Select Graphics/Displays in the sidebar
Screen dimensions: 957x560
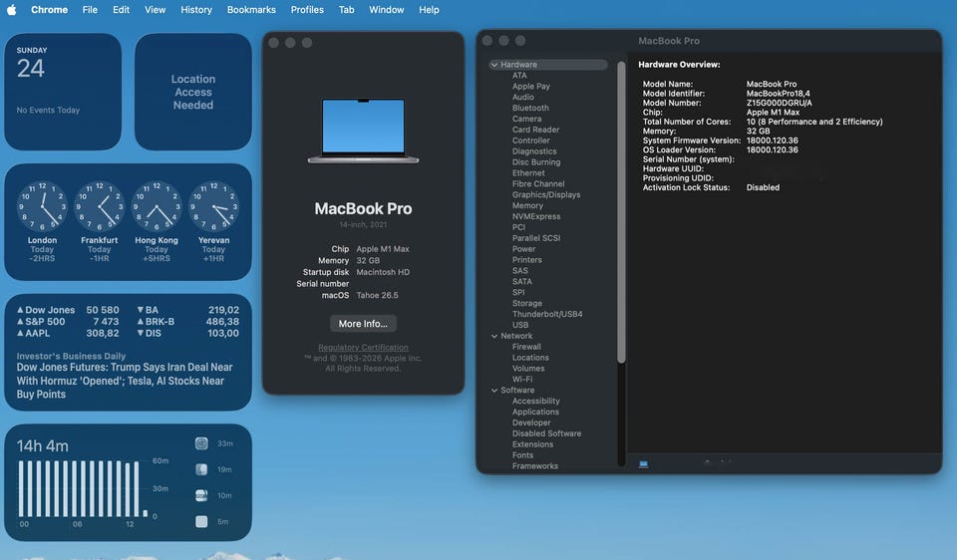tap(546, 195)
